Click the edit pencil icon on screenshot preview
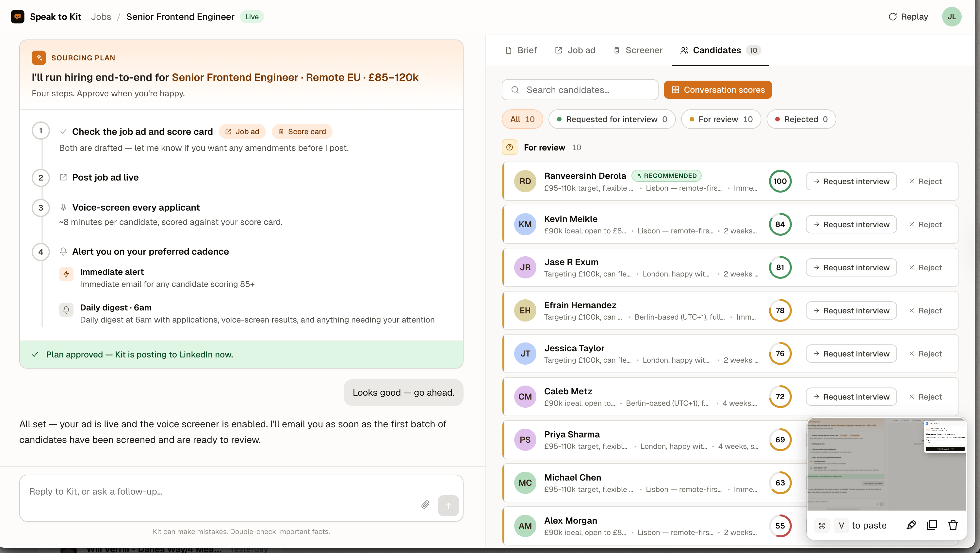The image size is (980, 553). coord(911,525)
